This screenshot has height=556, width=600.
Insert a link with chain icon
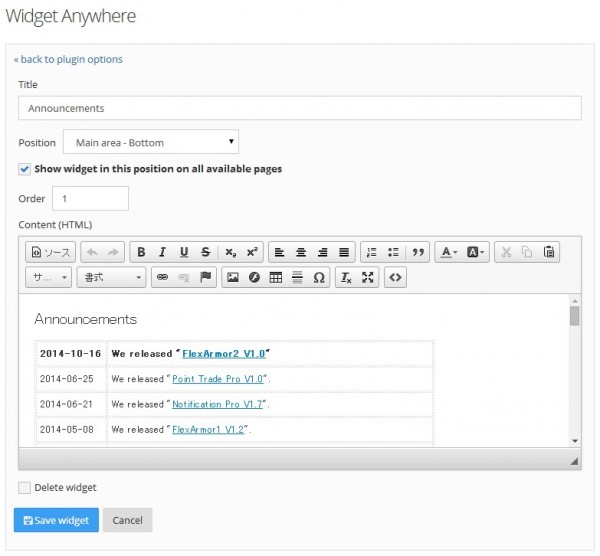point(162,277)
